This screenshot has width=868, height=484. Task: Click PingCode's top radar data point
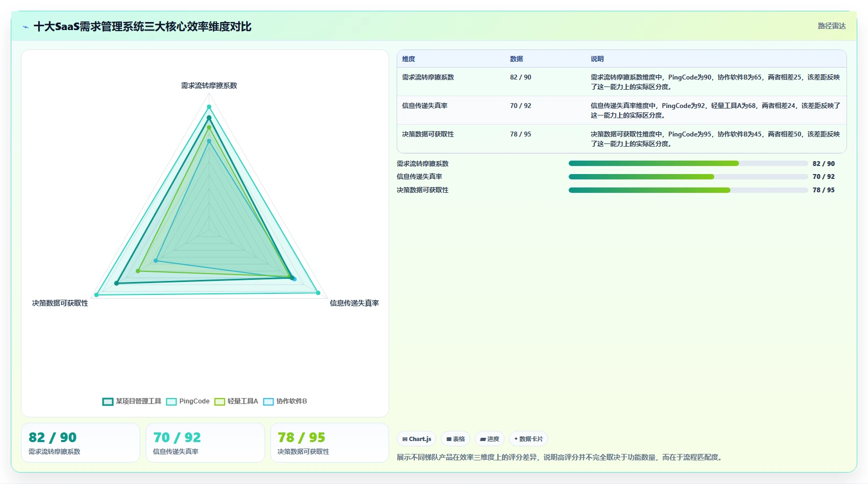(x=209, y=107)
